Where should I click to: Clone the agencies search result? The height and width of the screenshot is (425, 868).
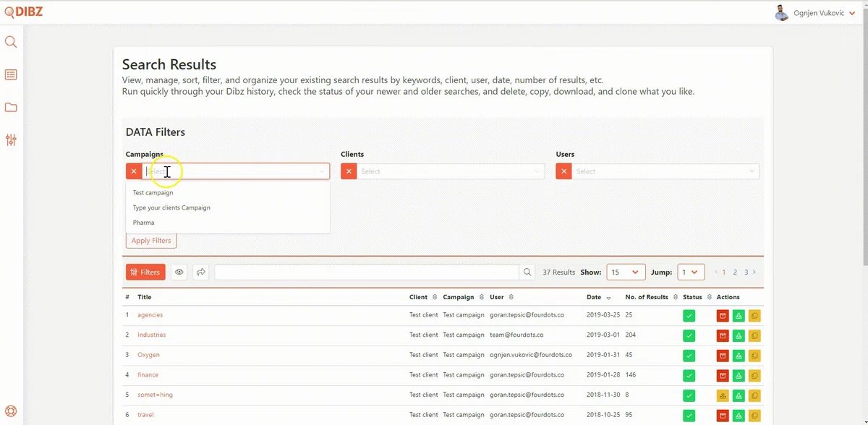tap(754, 316)
